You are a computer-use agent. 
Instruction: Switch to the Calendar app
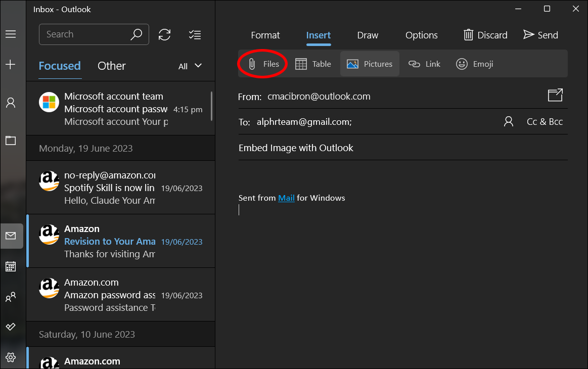pyautogui.click(x=11, y=266)
